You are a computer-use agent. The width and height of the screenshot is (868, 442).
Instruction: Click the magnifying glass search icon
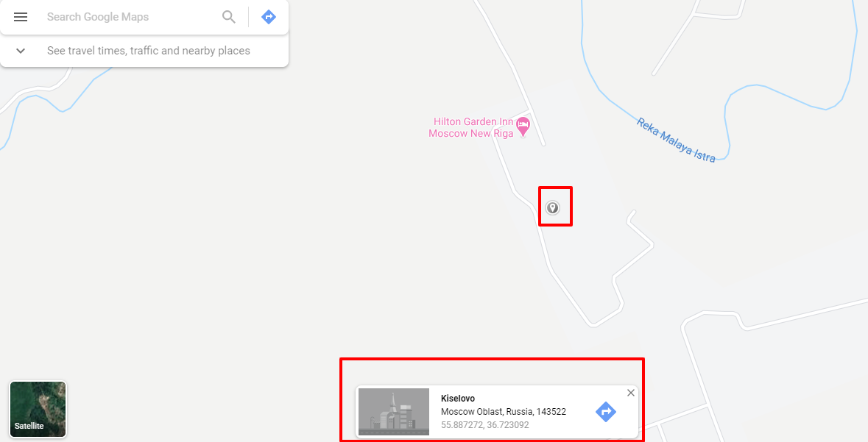click(x=229, y=17)
